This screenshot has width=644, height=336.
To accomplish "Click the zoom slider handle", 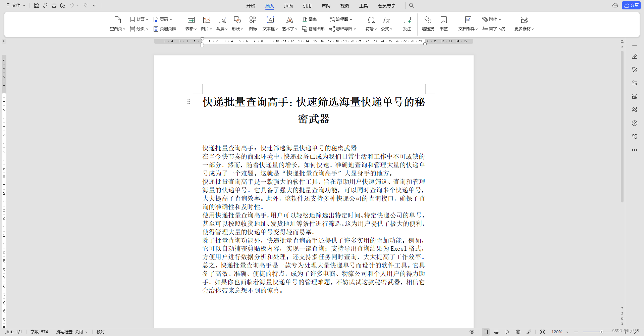I will pyautogui.click(x=602, y=332).
